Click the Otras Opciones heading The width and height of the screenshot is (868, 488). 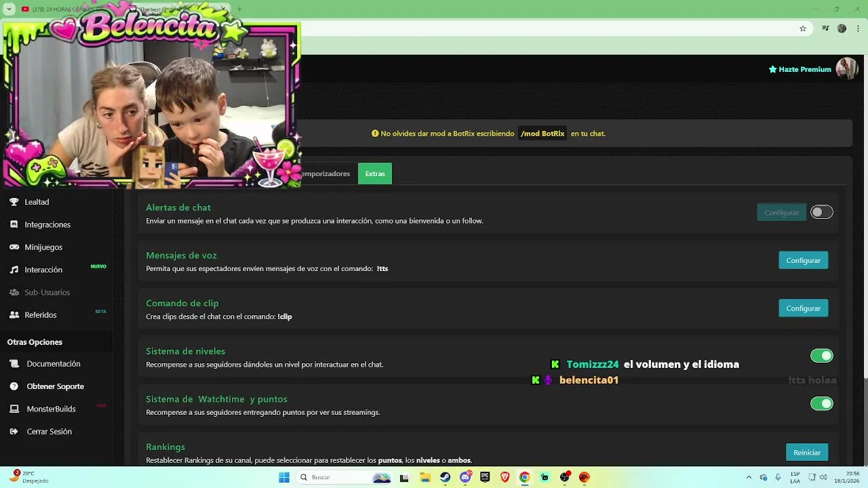(35, 342)
